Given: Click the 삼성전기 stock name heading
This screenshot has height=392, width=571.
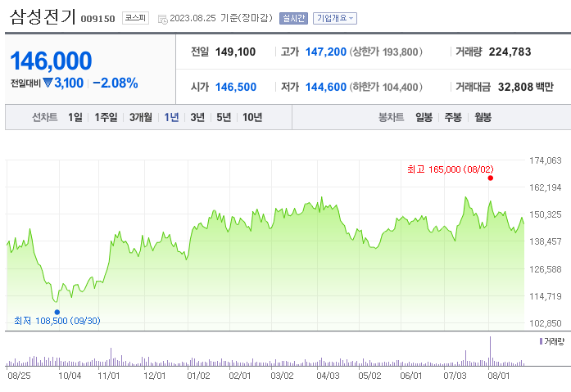Looking at the screenshot, I should click(43, 16).
